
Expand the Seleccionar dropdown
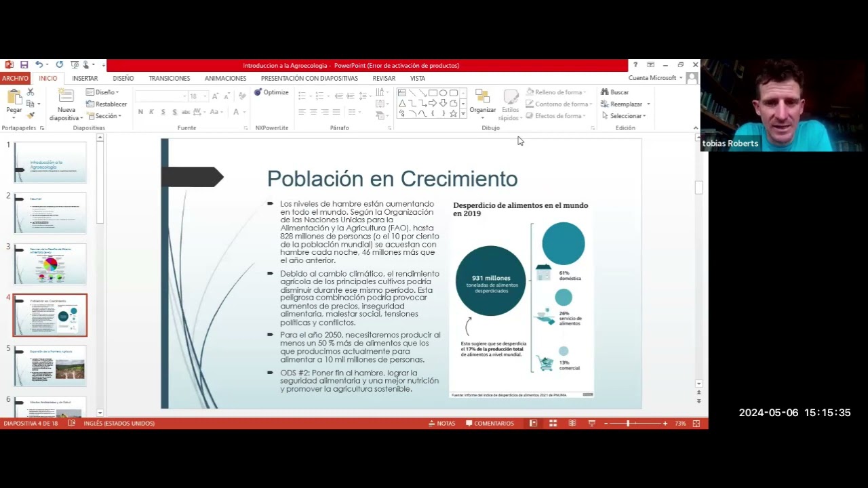[624, 116]
